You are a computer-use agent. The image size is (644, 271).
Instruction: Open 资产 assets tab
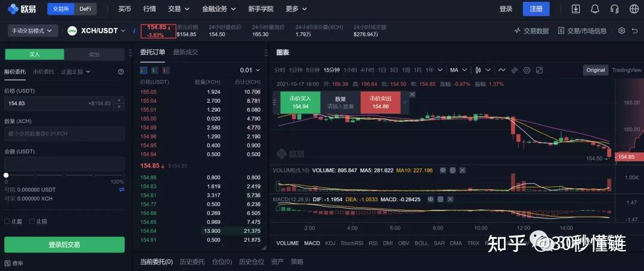pyautogui.click(x=277, y=261)
